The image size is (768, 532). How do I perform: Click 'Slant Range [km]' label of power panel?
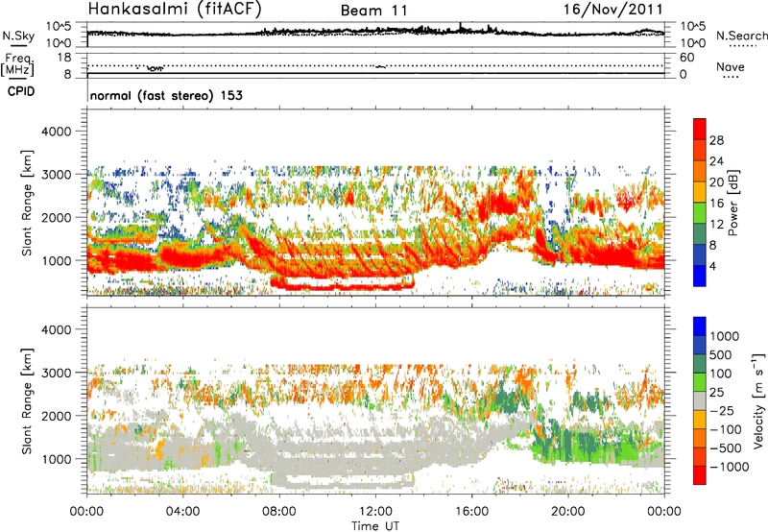pyautogui.click(x=27, y=203)
